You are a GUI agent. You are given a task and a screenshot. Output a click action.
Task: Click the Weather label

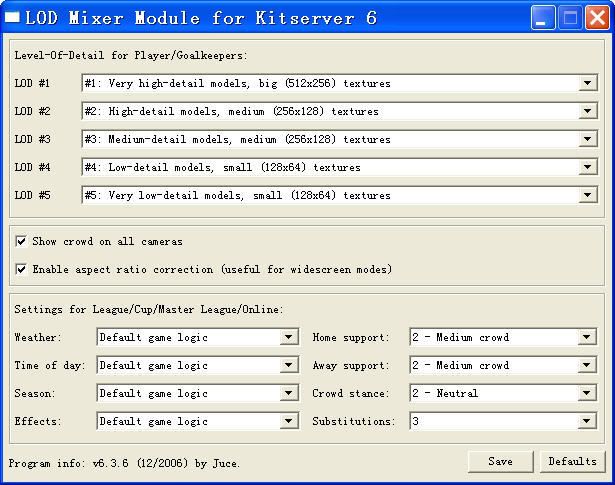pos(38,337)
